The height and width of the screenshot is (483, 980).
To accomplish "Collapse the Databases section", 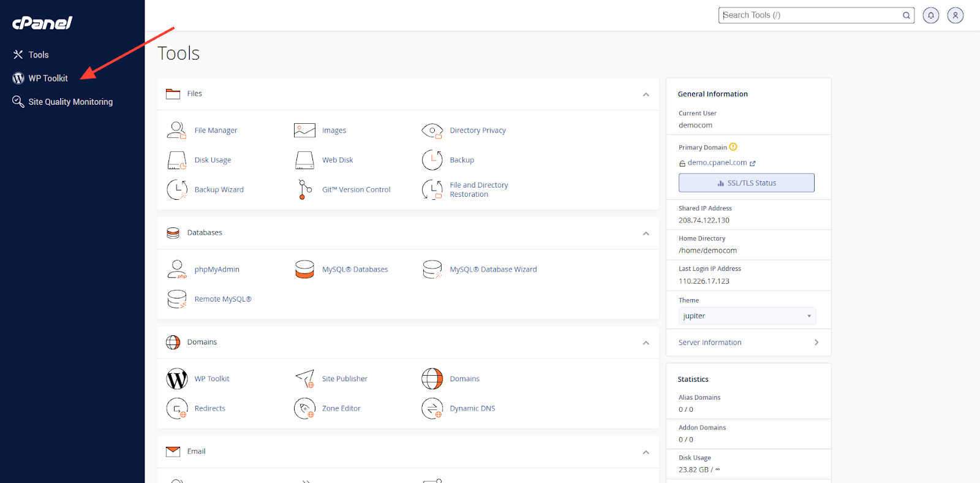I will [646, 234].
